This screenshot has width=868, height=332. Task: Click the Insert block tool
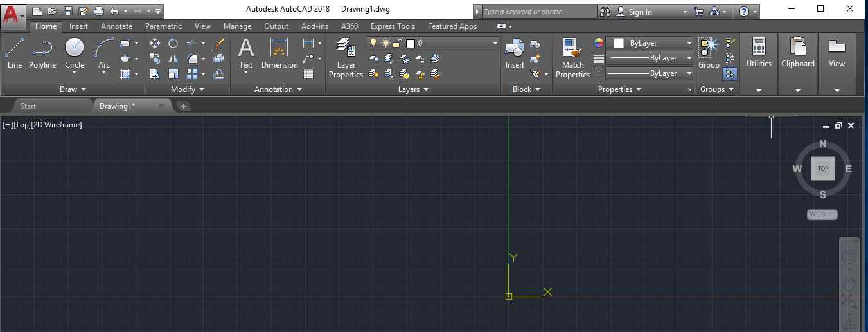pos(515,53)
